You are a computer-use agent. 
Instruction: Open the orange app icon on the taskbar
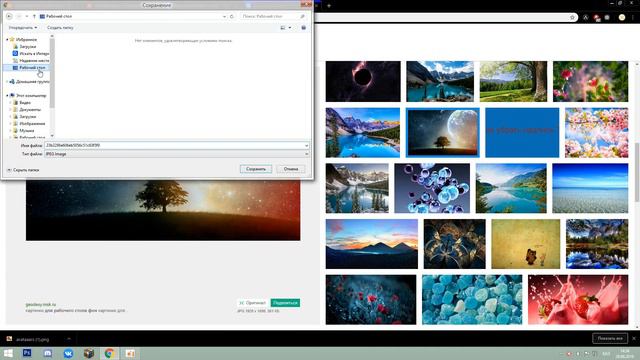pos(130,353)
